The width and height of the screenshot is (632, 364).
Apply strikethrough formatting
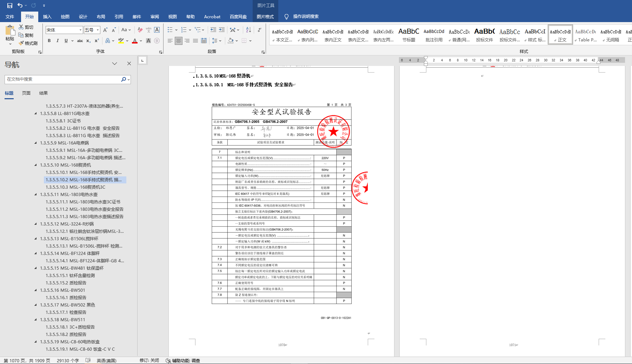[x=80, y=41]
